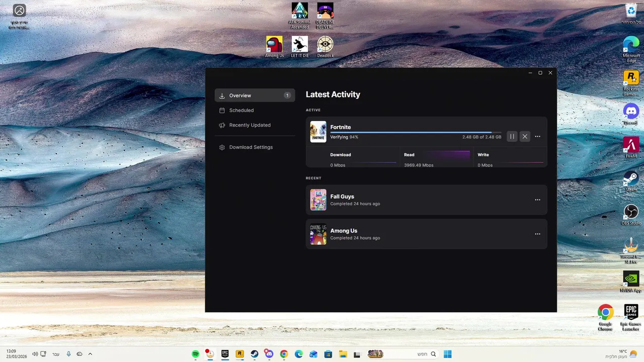Open ARK Survival Ascended desktop shortcut
The image size is (644, 362).
pyautogui.click(x=300, y=16)
